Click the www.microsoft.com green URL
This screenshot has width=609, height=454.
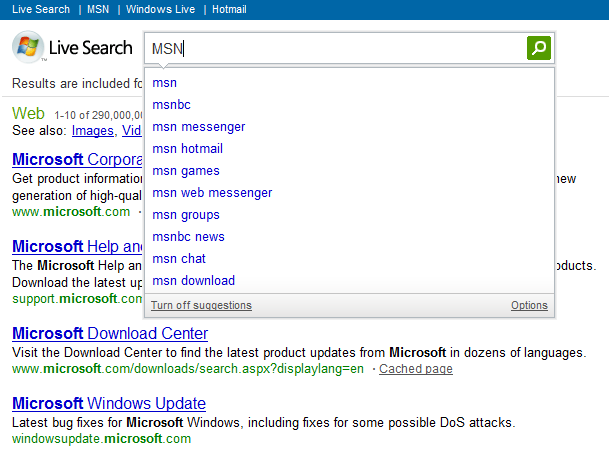[71, 212]
